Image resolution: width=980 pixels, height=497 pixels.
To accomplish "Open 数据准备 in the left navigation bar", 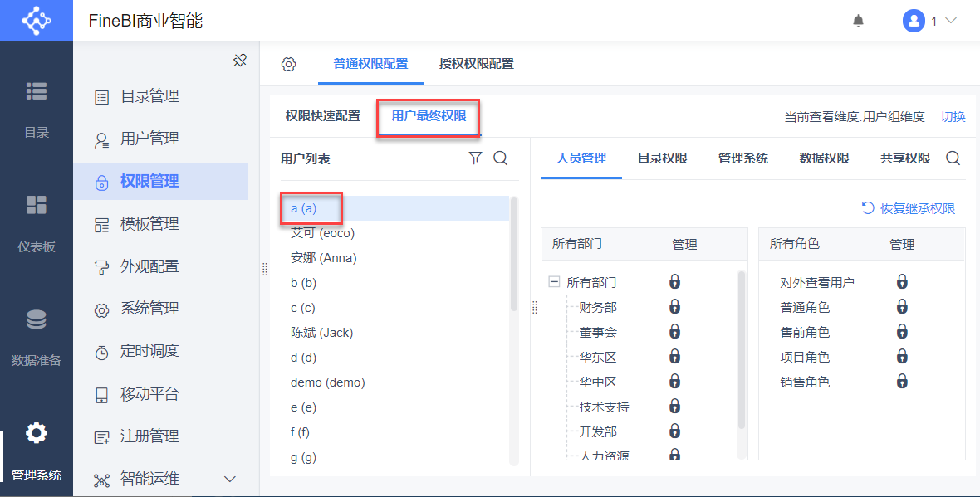I will [x=37, y=336].
